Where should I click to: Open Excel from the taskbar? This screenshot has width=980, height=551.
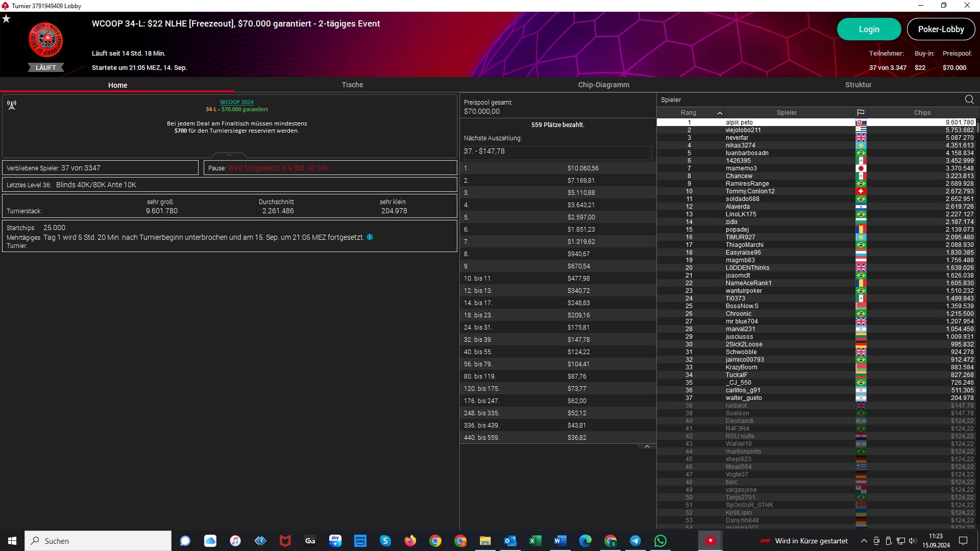point(535,541)
